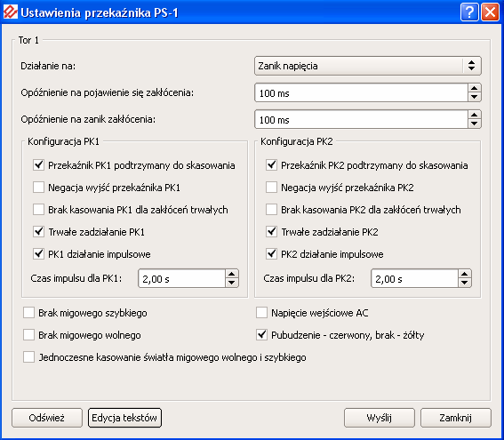This screenshot has height=440, width=504.
Task: Decrease delay for disturbance disappearance with down arrow
Action: (475, 124)
